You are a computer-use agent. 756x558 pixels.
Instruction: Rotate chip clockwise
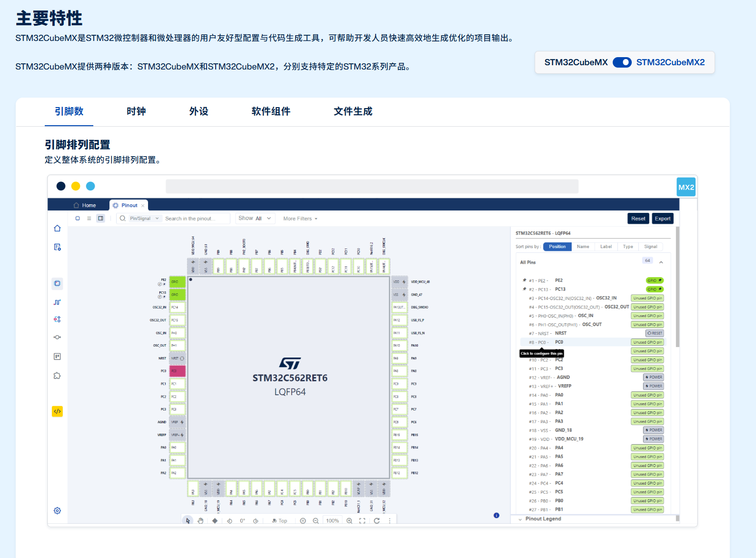click(256, 521)
